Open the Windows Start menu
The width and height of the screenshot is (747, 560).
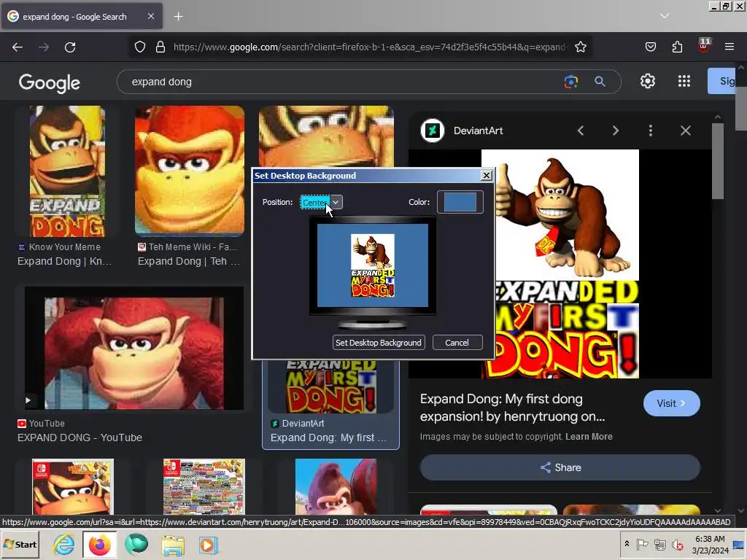click(20, 545)
